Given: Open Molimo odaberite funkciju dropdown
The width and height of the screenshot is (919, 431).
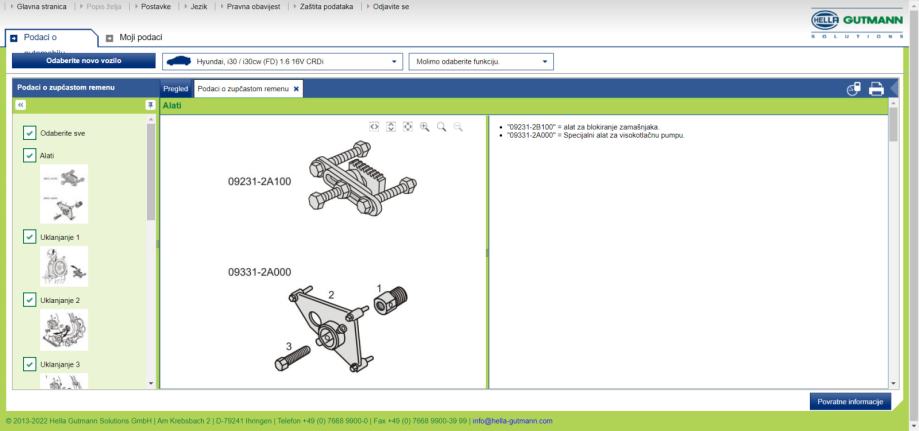Looking at the screenshot, I should [481, 62].
